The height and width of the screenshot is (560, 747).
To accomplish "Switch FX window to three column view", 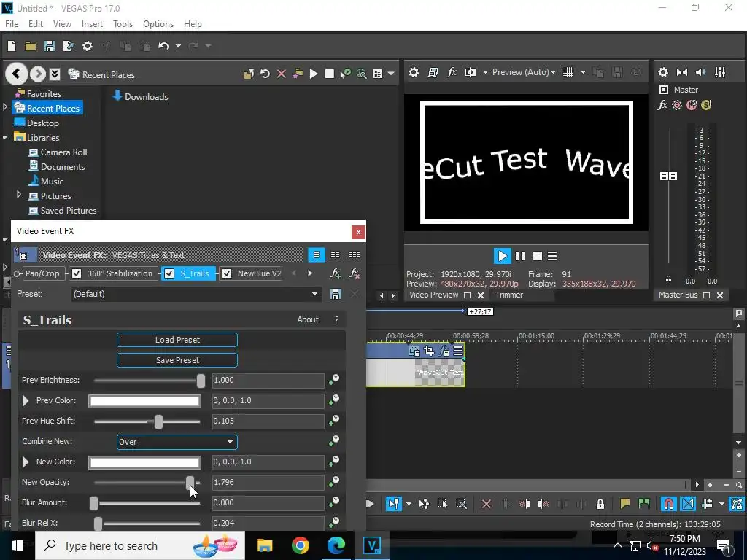I will (x=355, y=254).
